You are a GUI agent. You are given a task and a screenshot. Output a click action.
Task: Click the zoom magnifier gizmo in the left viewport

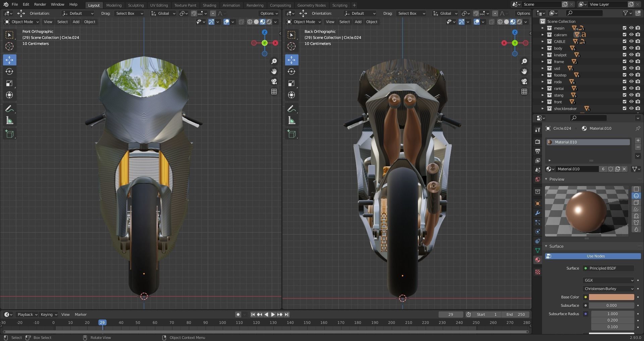point(274,61)
